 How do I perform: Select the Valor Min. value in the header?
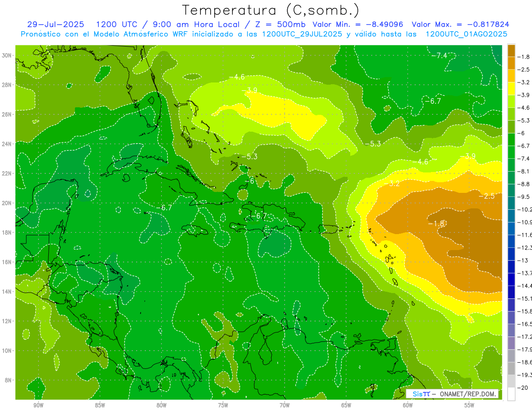tap(382, 24)
